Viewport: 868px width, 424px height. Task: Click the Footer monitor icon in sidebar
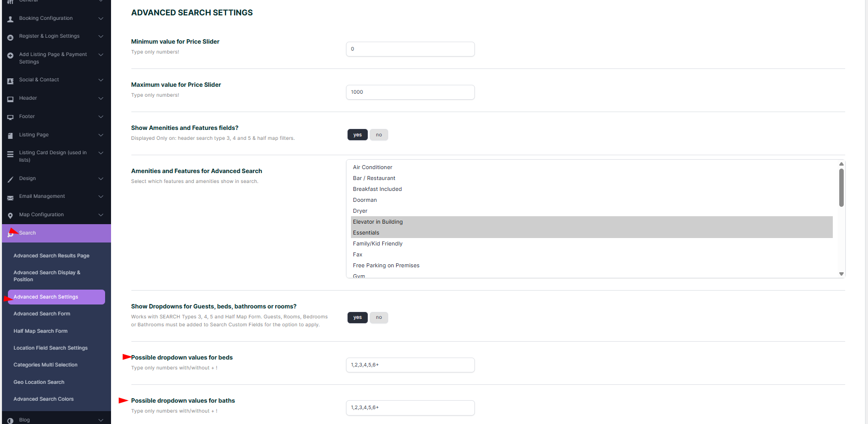(x=10, y=117)
